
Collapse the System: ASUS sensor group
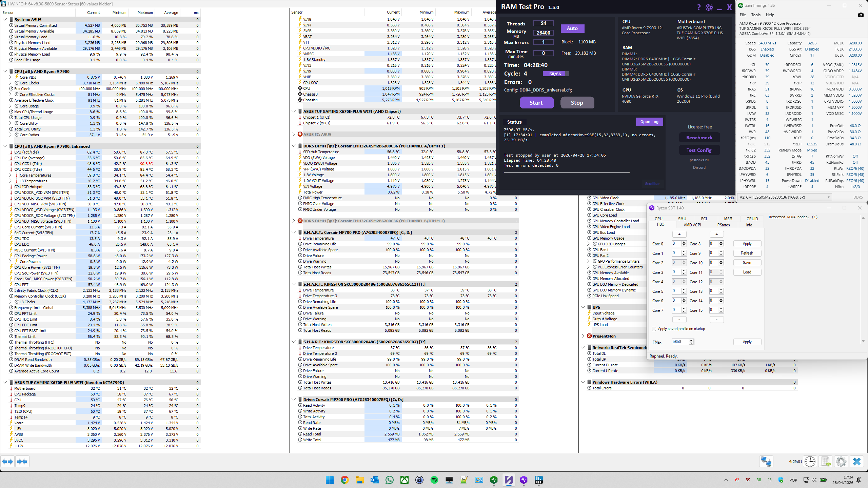point(5,20)
